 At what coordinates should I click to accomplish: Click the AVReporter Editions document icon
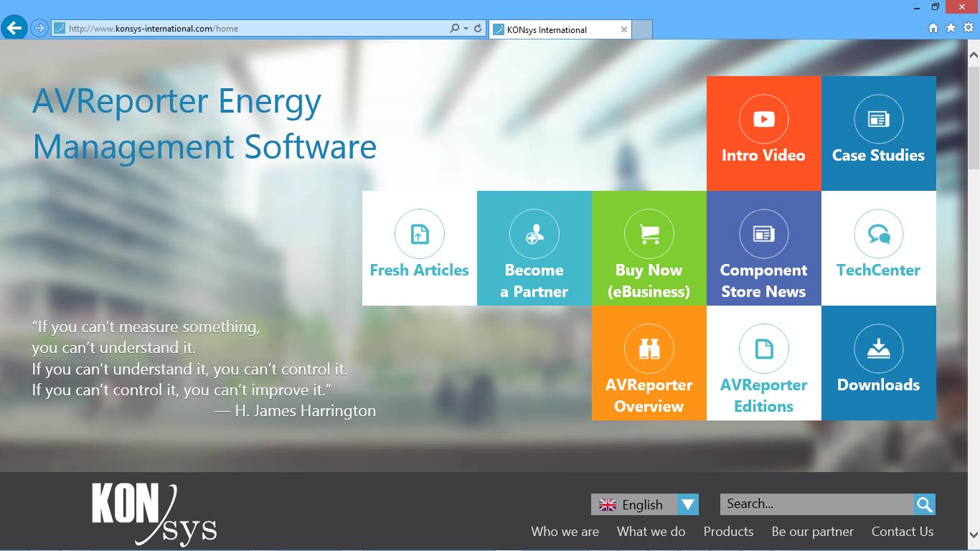point(763,349)
